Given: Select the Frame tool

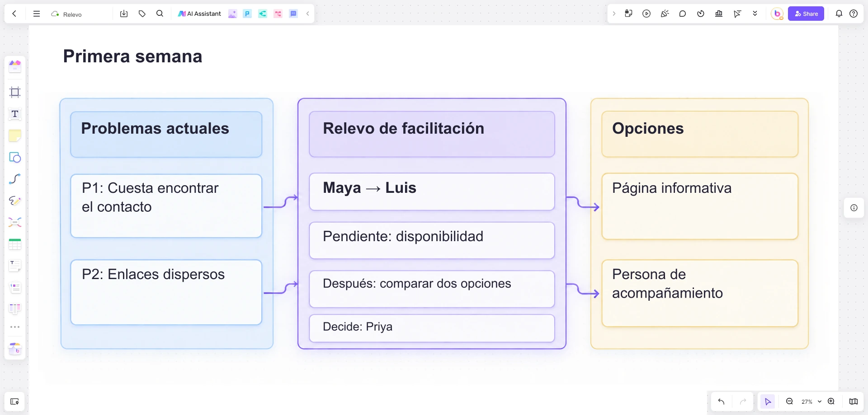Looking at the screenshot, I should [x=15, y=92].
